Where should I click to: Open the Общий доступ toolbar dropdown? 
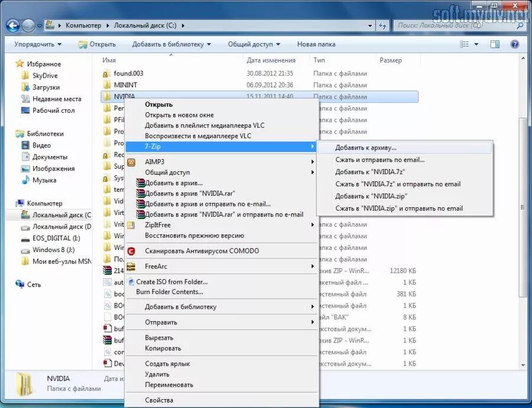click(254, 44)
